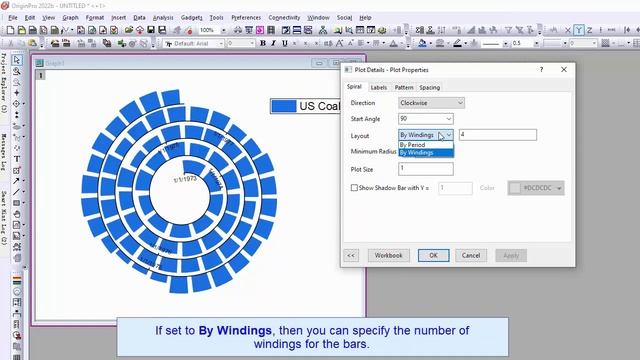Open the Direction dropdown showing Clockwise
This screenshot has width=640, height=360.
point(431,103)
